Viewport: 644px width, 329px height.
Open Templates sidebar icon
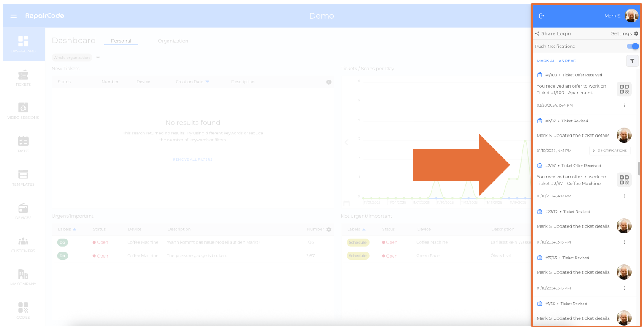pos(23,178)
